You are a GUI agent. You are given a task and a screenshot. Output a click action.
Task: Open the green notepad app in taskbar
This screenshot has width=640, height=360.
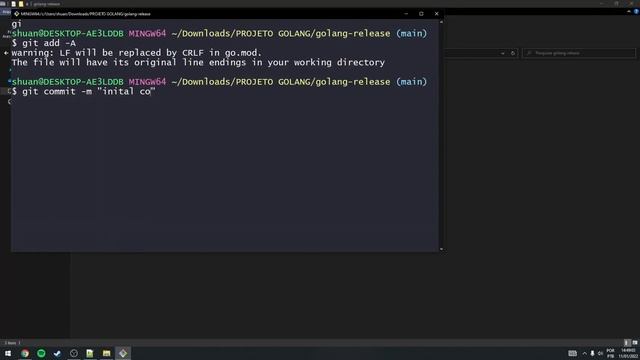click(90, 353)
